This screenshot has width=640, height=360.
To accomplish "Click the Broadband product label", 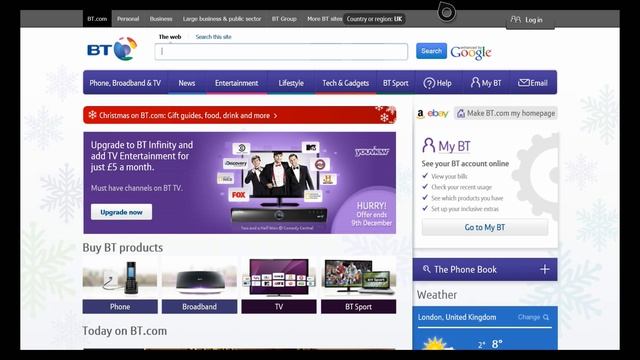I will [x=199, y=307].
